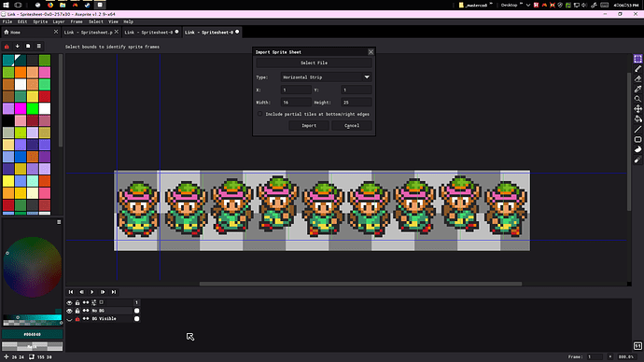Click the X coordinate input field
This screenshot has height=362, width=644.
click(296, 90)
